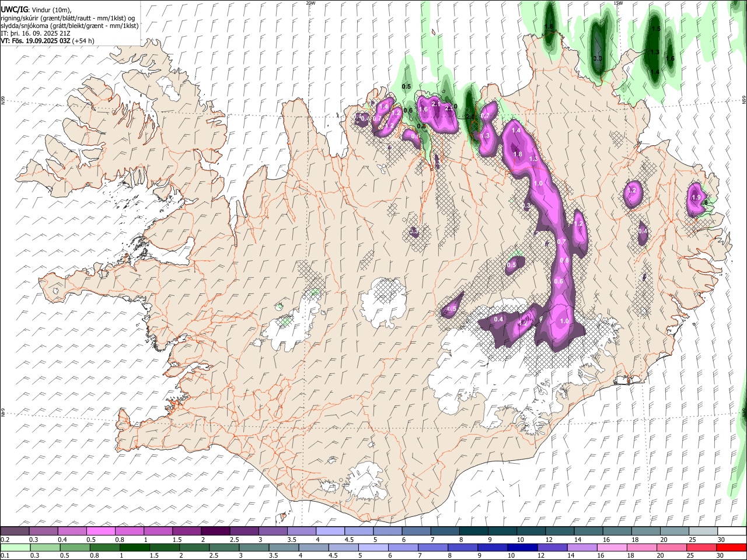This screenshot has width=747, height=560.
Task: Select top legend swatch starting at 0.2
Action: click(15, 531)
